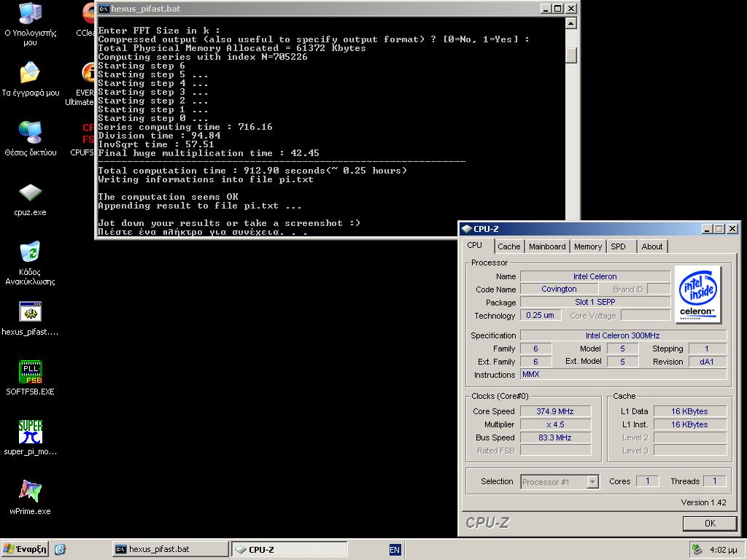Open the EVEREST Ultimate desktop icon
The width and height of the screenshot is (747, 560).
point(88,73)
